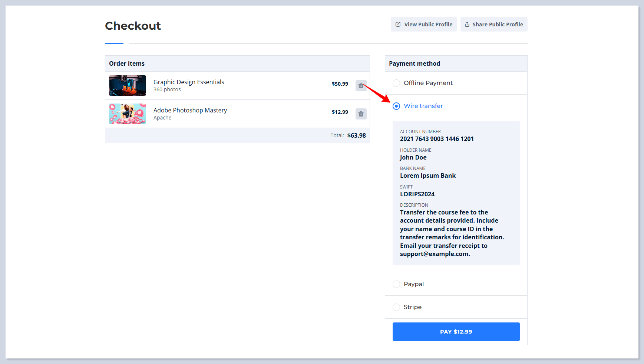644x364 pixels.
Task: Remove Adobe Photoshop Mastery using trash icon
Action: coord(361,114)
